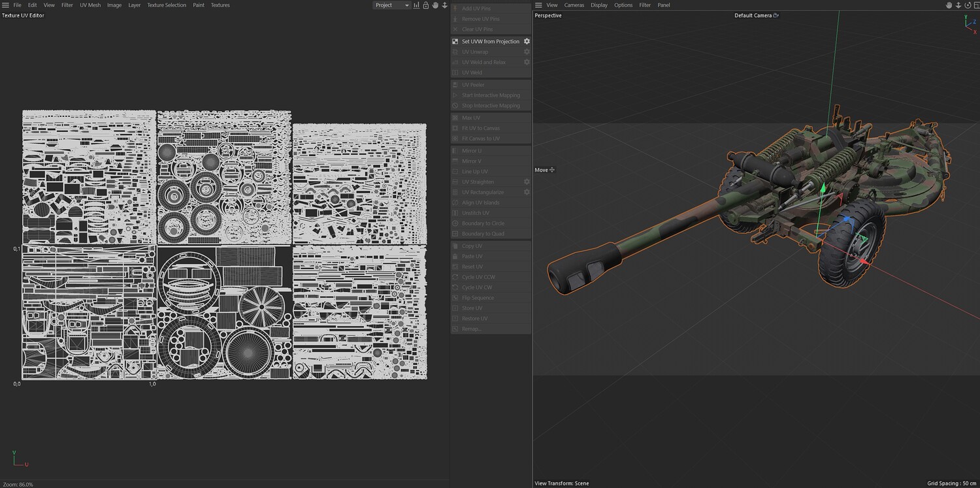Screen dimensions: 980x488
Task: Click the UV editor histogram bars icon
Action: pos(416,5)
